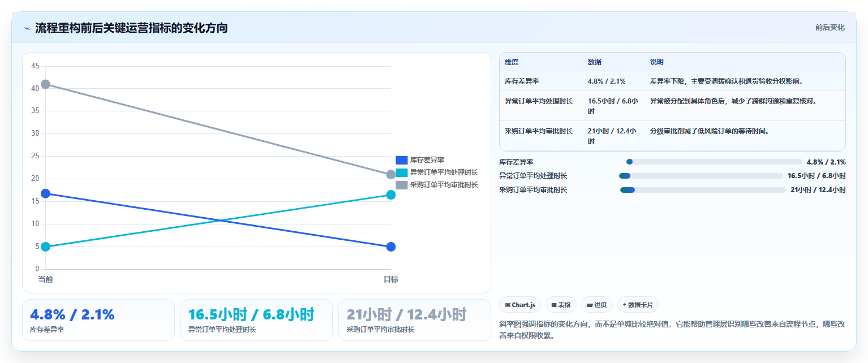The height and width of the screenshot is (363, 868).
Task: Click the 异常订单平均处理时长 progress bar
Action: pyautogui.click(x=701, y=176)
